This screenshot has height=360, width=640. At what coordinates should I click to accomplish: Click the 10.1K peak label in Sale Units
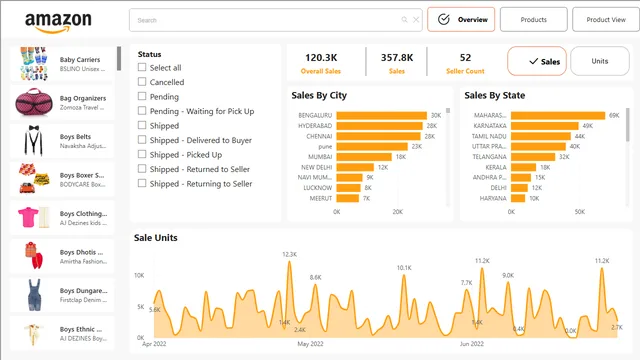click(x=404, y=268)
